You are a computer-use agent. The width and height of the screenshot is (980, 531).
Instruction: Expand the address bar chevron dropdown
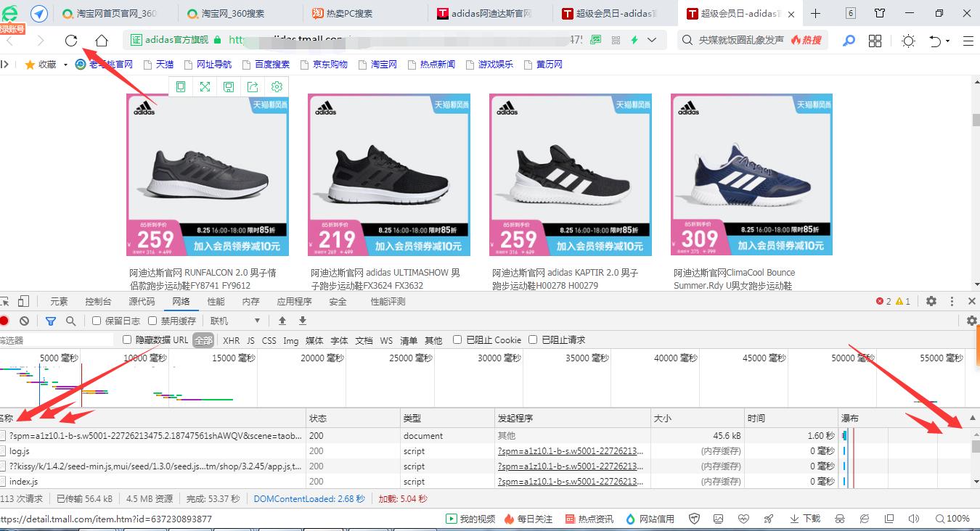coord(651,41)
